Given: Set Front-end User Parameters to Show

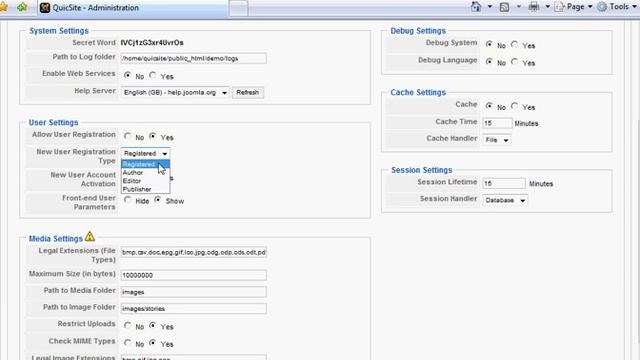Looking at the screenshot, I should click(158, 200).
